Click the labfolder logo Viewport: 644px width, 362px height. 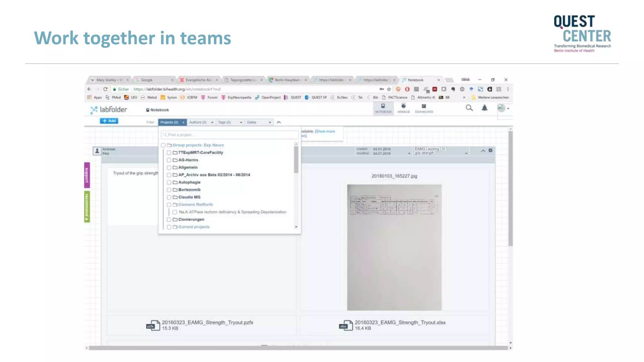tap(108, 110)
